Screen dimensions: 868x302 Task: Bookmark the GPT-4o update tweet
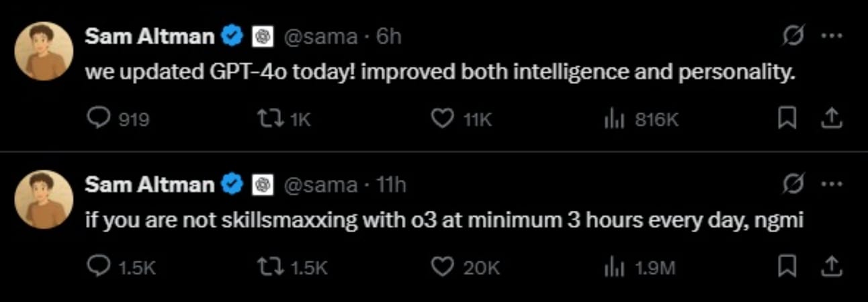[x=786, y=119]
